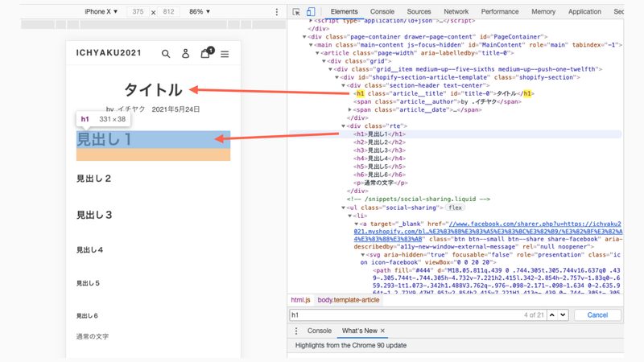Select the h4 見出し4 element row
The height and width of the screenshot is (362, 644).
point(379,158)
